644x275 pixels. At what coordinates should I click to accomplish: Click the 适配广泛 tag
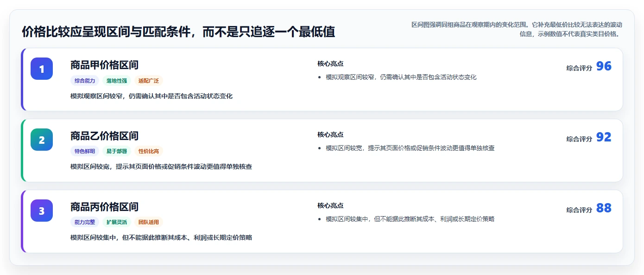[149, 81]
